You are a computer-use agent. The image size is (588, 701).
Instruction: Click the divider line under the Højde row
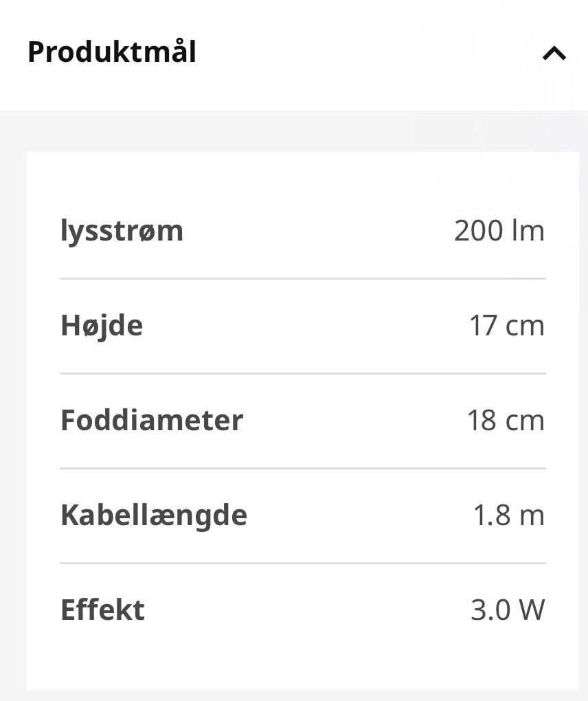(x=303, y=373)
